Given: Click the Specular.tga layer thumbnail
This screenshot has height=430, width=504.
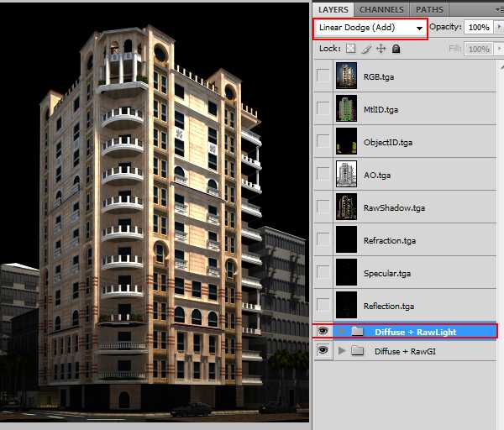Looking at the screenshot, I should click(346, 272).
